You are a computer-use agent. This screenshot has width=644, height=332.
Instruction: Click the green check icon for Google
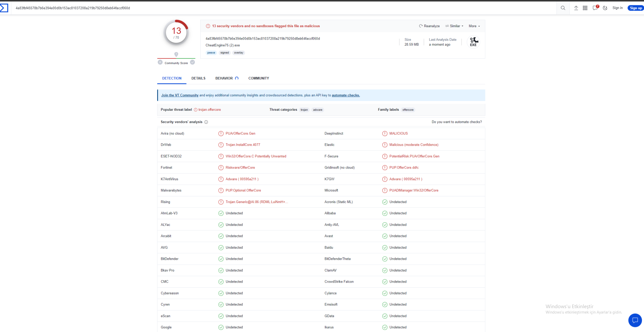[221, 328]
